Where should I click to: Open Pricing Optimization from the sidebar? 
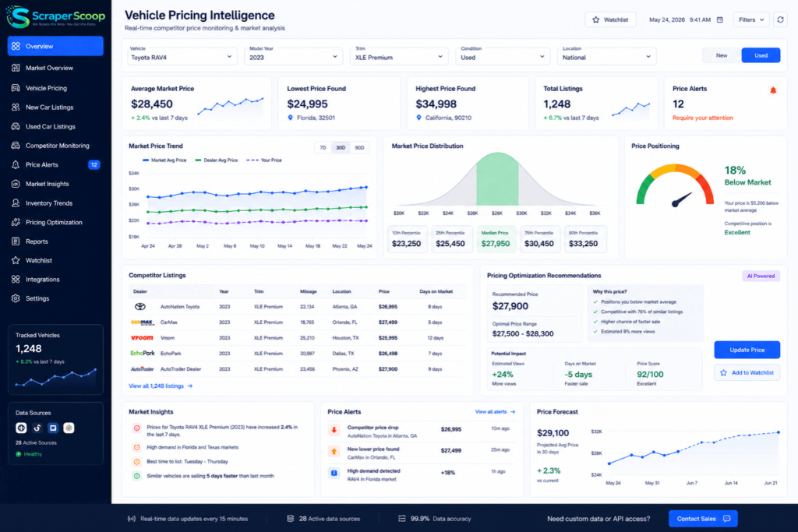tap(55, 222)
